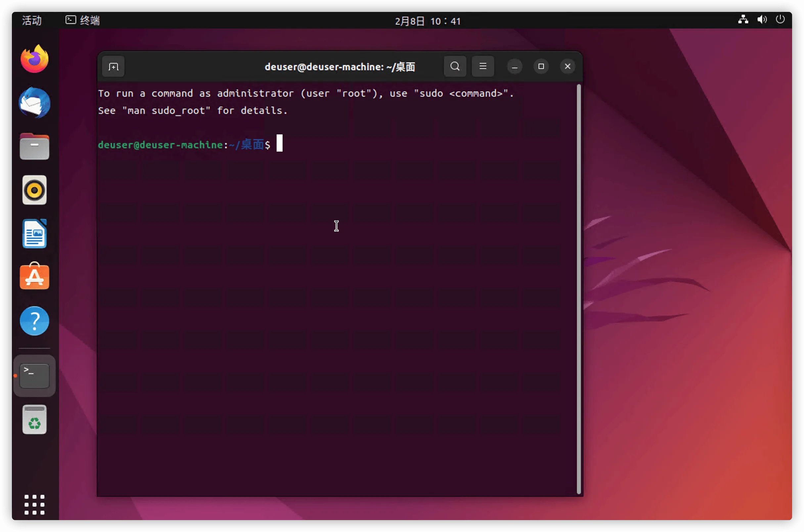Launch Firefox from the dock

click(34, 59)
